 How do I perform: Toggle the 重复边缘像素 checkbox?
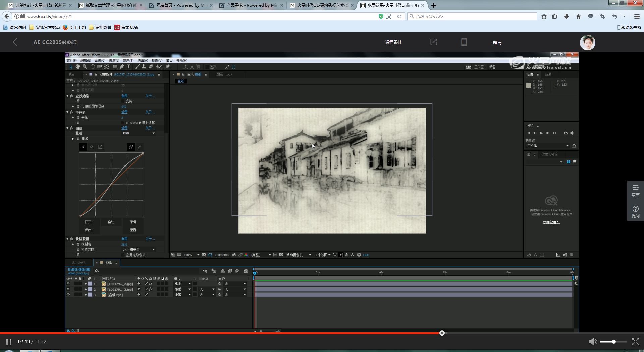[x=123, y=255]
